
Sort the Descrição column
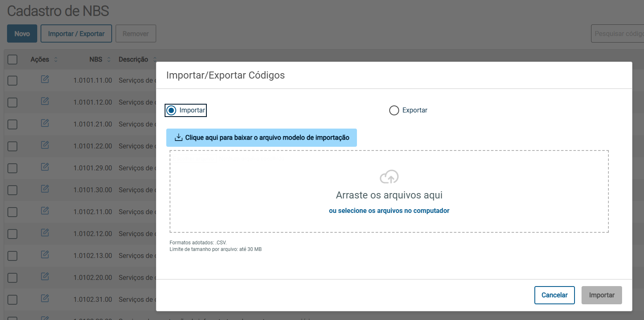(x=155, y=60)
